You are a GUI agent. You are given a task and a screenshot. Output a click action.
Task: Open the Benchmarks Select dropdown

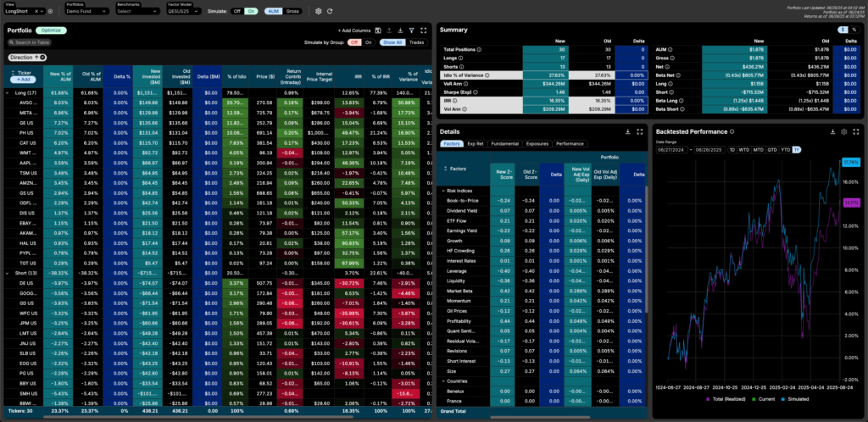[138, 11]
